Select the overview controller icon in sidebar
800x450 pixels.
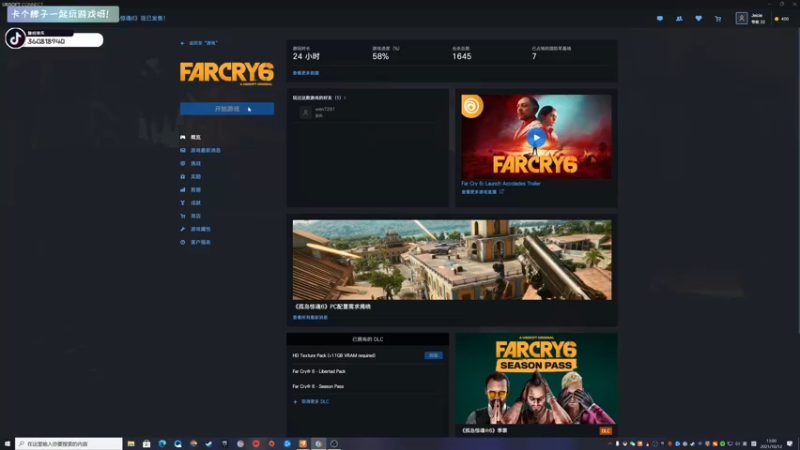click(183, 137)
